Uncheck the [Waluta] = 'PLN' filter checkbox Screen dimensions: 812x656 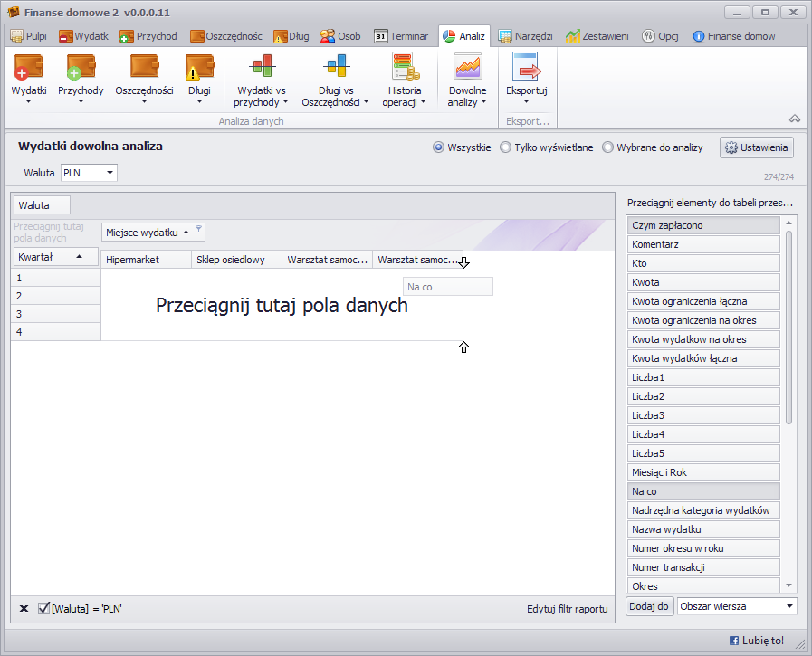[x=43, y=608]
